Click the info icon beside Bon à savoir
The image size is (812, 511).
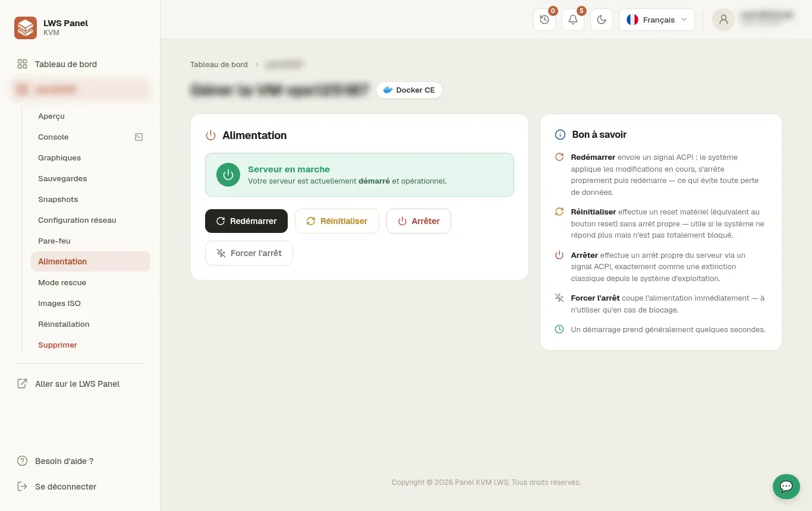pyautogui.click(x=560, y=135)
